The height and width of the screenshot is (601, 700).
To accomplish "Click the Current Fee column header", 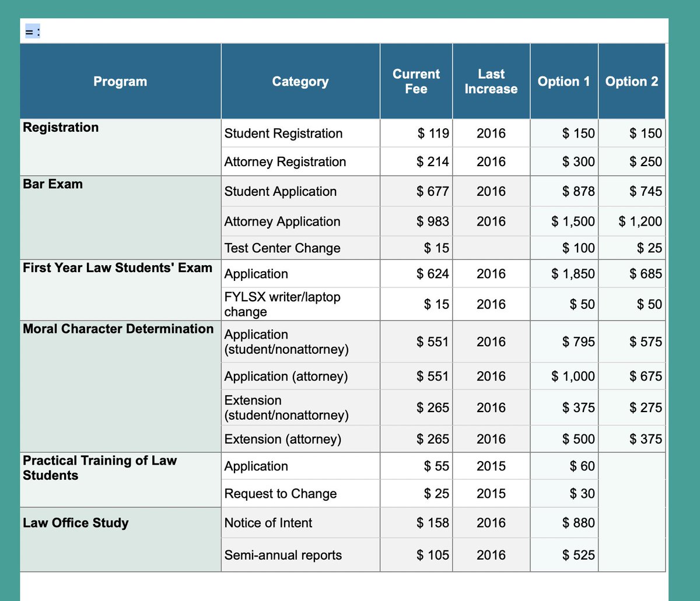I will (x=416, y=81).
